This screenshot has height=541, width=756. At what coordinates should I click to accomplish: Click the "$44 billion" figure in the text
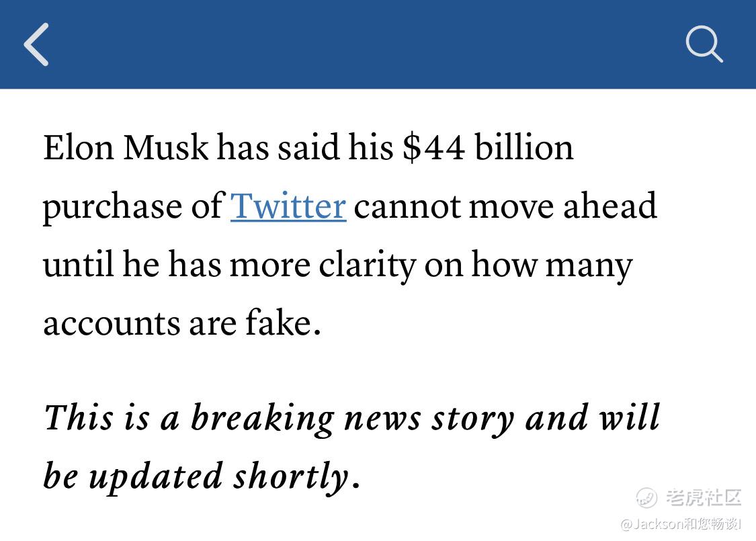click(x=488, y=147)
